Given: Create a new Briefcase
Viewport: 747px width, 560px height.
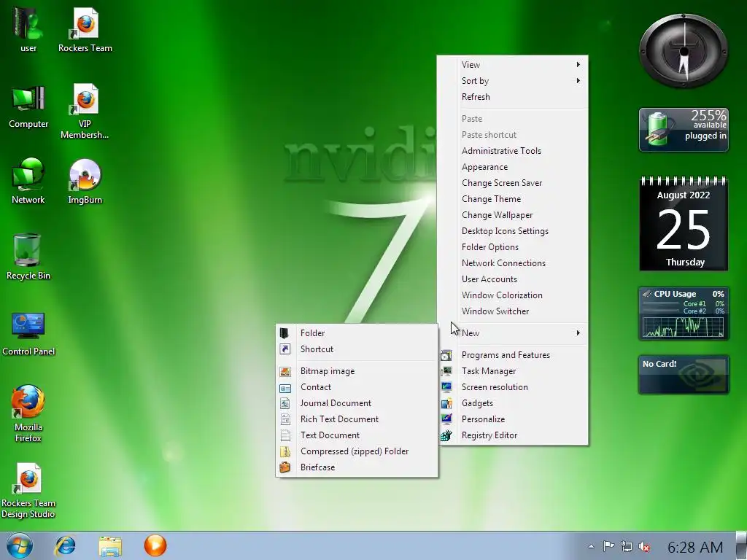Looking at the screenshot, I should (x=357, y=467).
